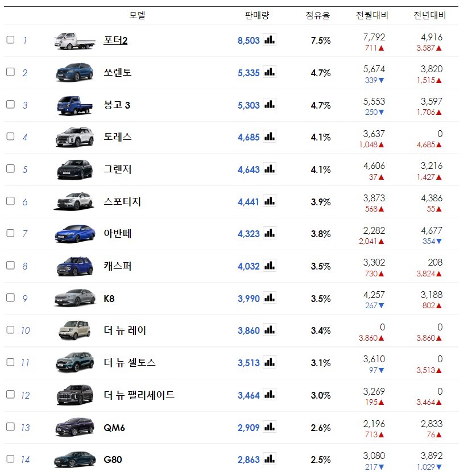Open the 더 뉴 셀토스 model link
This screenshot has height=472, width=476.
pos(130,363)
